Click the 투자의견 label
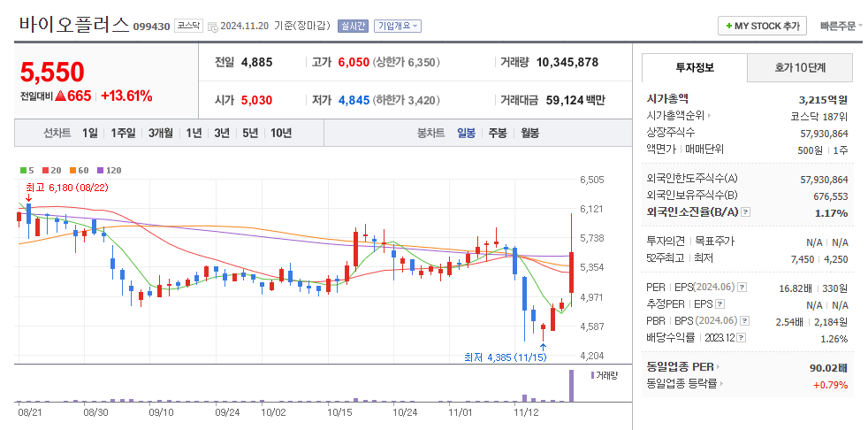Image resolution: width=868 pixels, height=430 pixels. point(666,241)
